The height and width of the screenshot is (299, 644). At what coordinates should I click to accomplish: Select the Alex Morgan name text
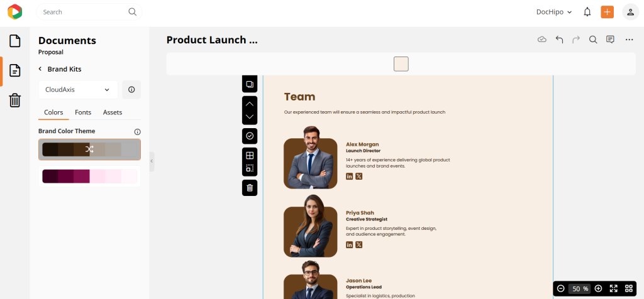(x=362, y=144)
